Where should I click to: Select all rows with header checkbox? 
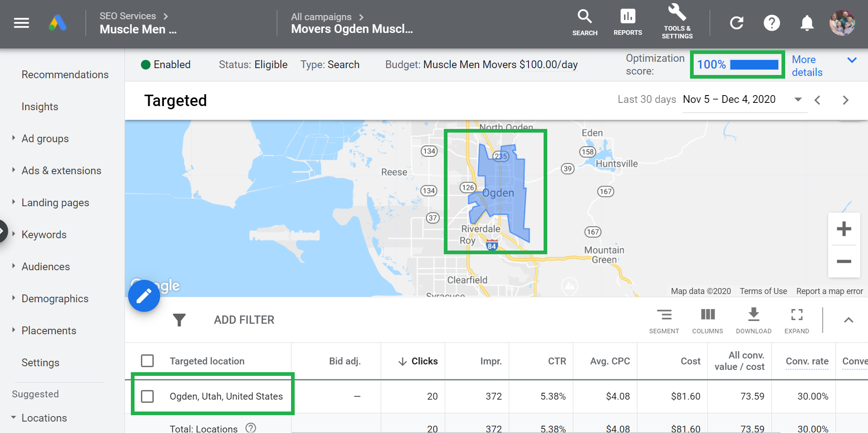coord(147,361)
